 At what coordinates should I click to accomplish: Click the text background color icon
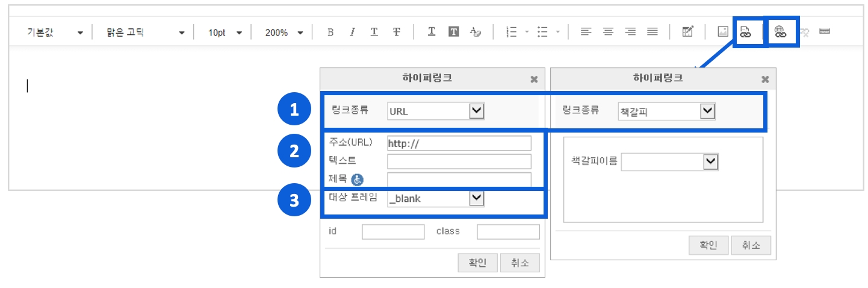click(454, 32)
